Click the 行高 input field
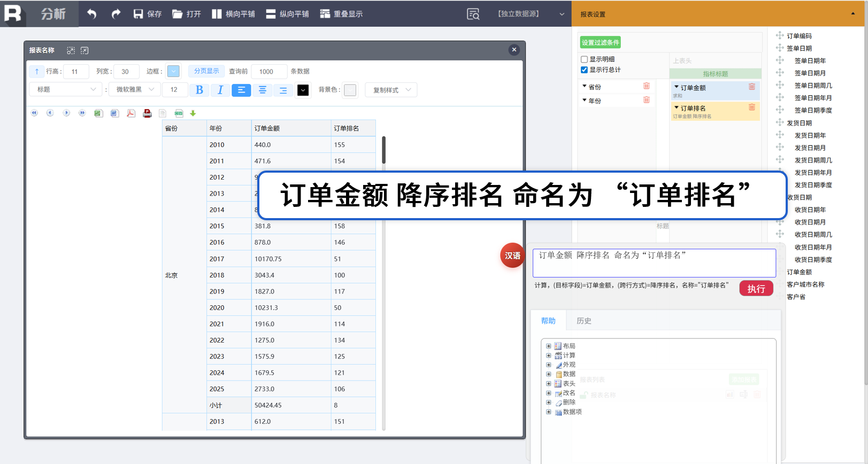 [75, 72]
